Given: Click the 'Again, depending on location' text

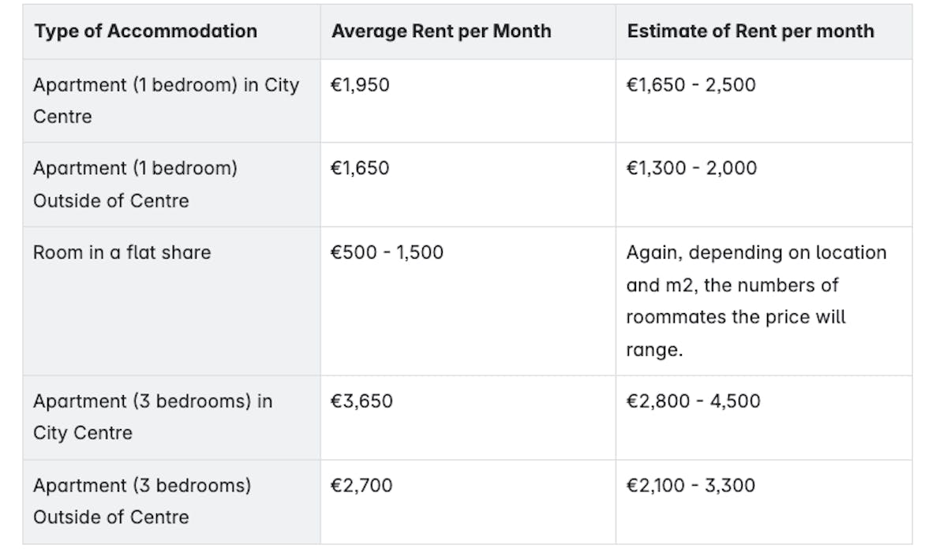Looking at the screenshot, I should 756,252.
